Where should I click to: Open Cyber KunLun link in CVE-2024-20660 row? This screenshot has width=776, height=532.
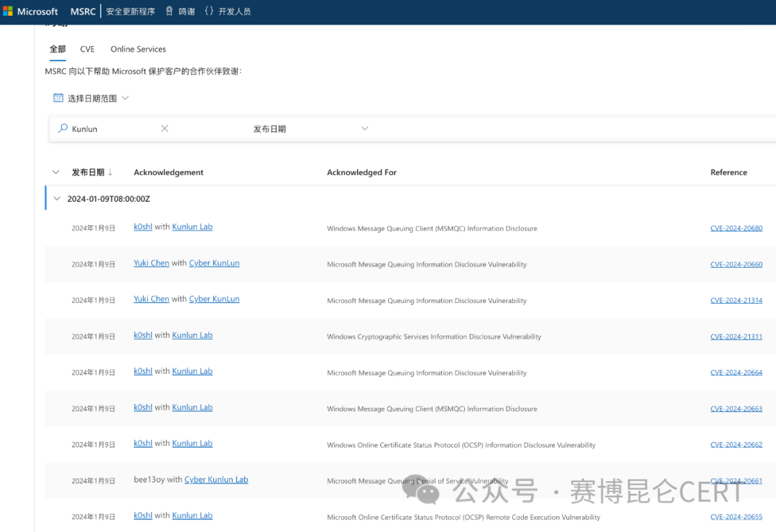(x=214, y=263)
